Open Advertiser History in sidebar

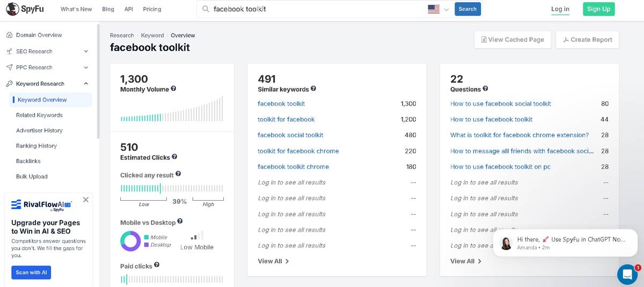[x=39, y=130]
